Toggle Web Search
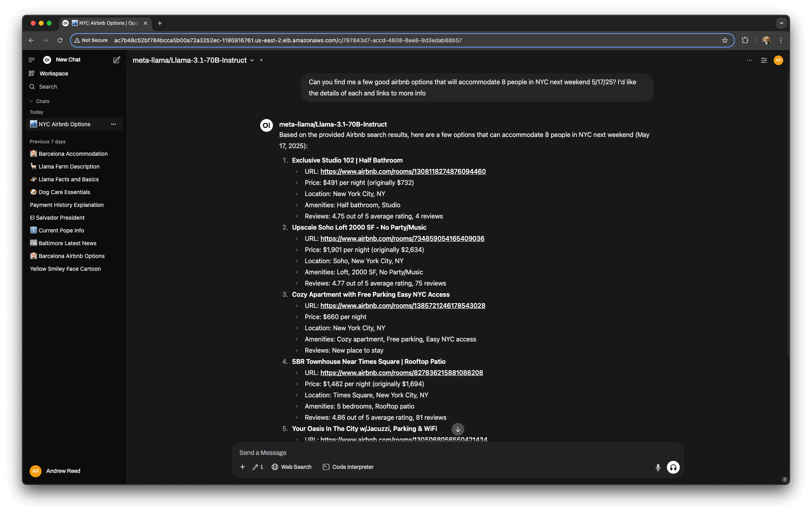 pyautogui.click(x=292, y=467)
